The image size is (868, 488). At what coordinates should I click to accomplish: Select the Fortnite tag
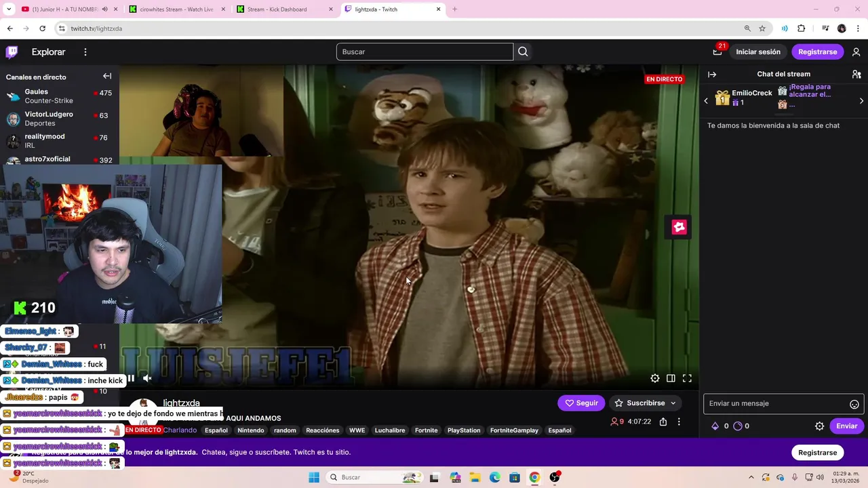(426, 430)
